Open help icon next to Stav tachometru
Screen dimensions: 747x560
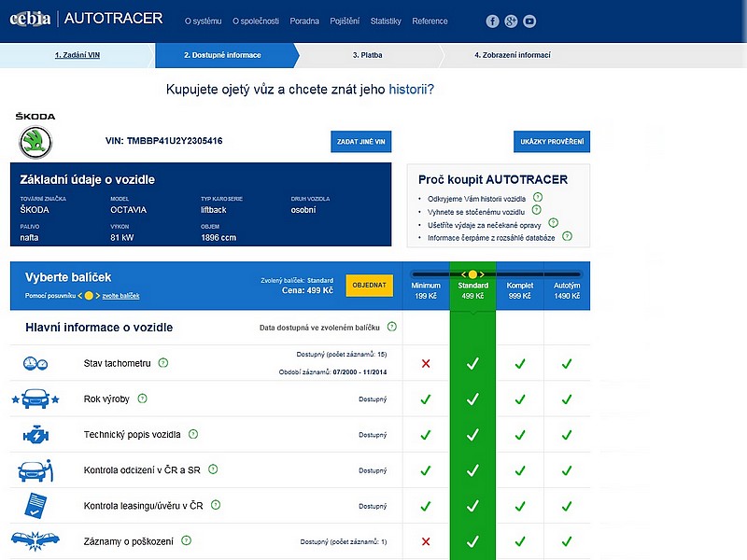(162, 363)
